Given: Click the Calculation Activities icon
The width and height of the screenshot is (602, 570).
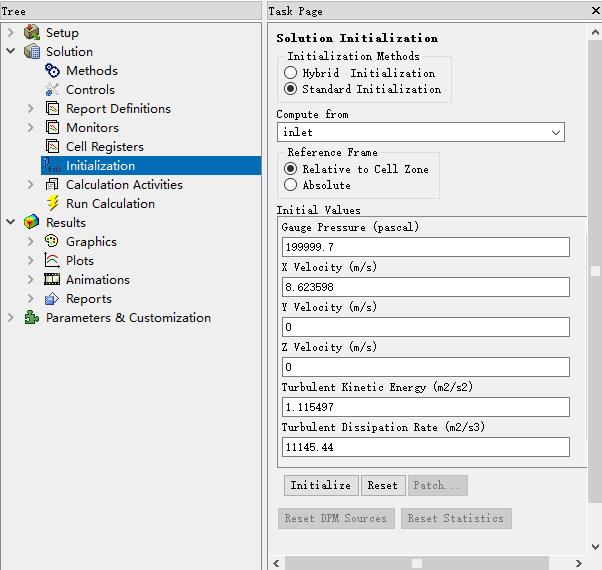Looking at the screenshot, I should [52, 184].
